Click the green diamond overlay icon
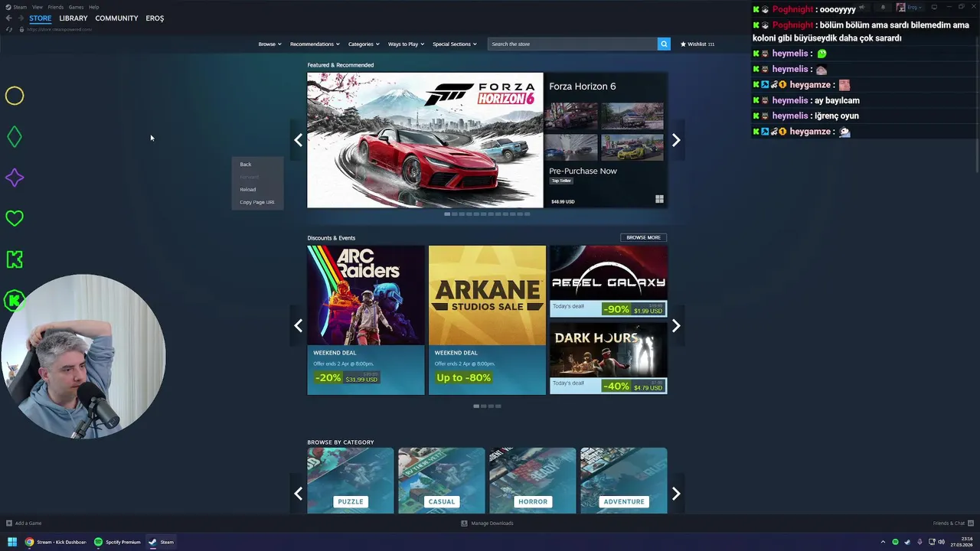Image resolution: width=980 pixels, height=551 pixels. coord(15,137)
